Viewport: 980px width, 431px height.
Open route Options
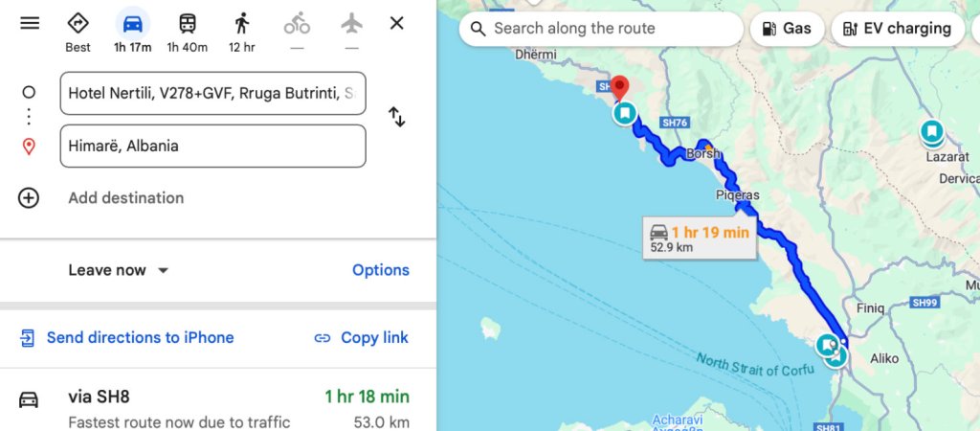pos(380,270)
